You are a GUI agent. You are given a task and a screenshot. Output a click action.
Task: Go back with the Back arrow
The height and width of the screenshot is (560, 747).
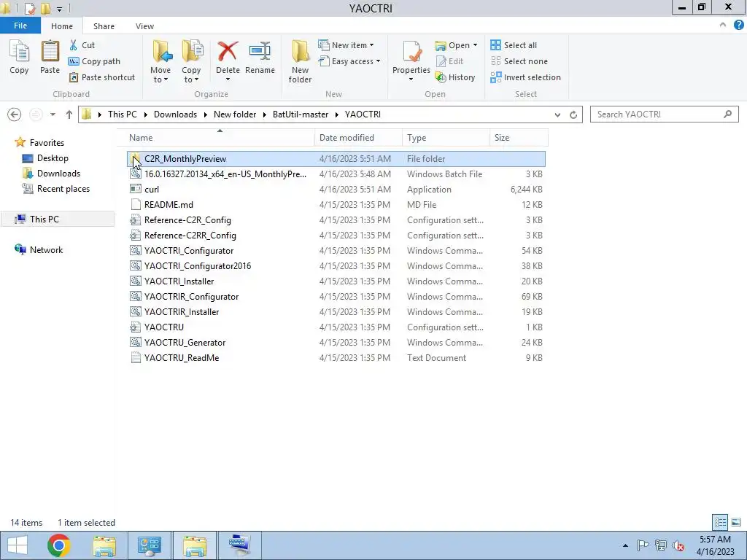click(15, 114)
